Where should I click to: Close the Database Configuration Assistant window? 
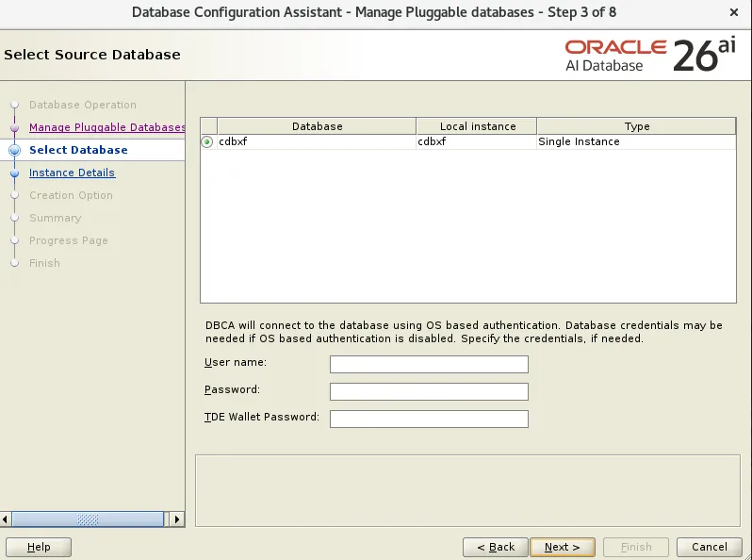734,12
